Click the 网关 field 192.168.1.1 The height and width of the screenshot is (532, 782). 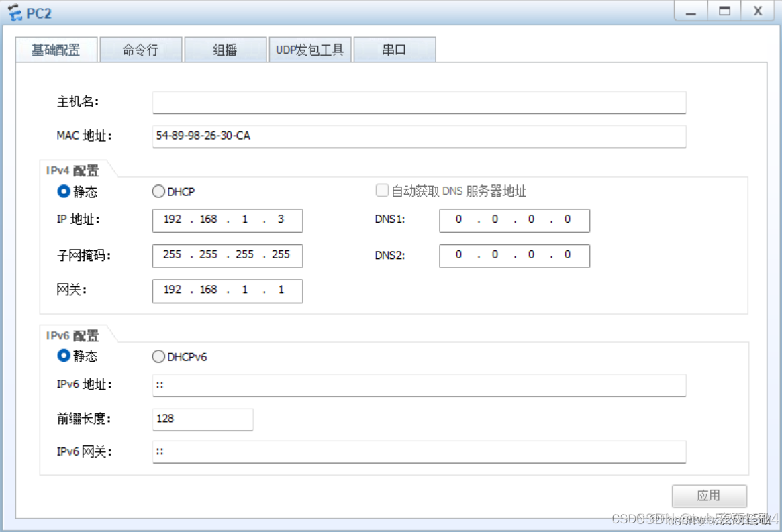tap(228, 290)
